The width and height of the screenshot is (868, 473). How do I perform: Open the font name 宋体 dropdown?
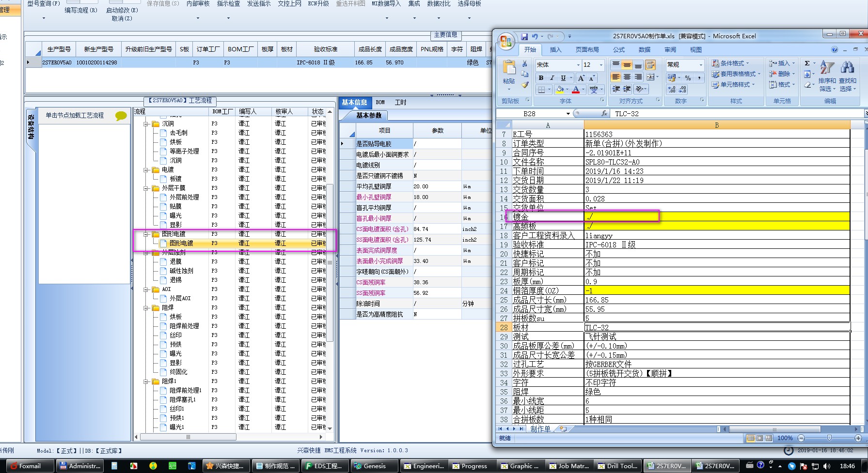click(x=578, y=65)
